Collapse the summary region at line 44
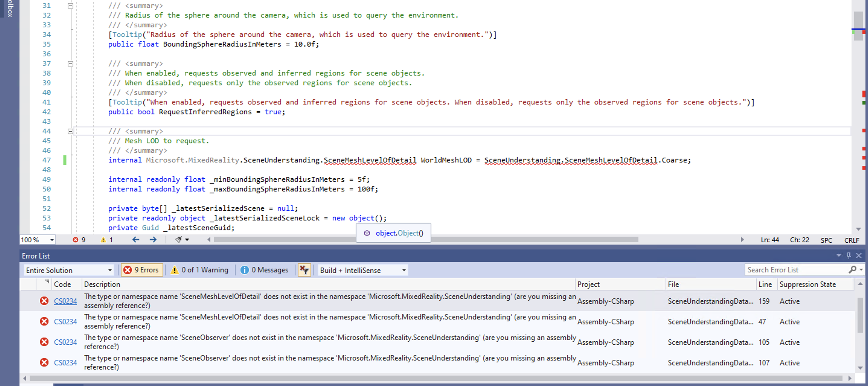This screenshot has height=386, width=868. 70,131
